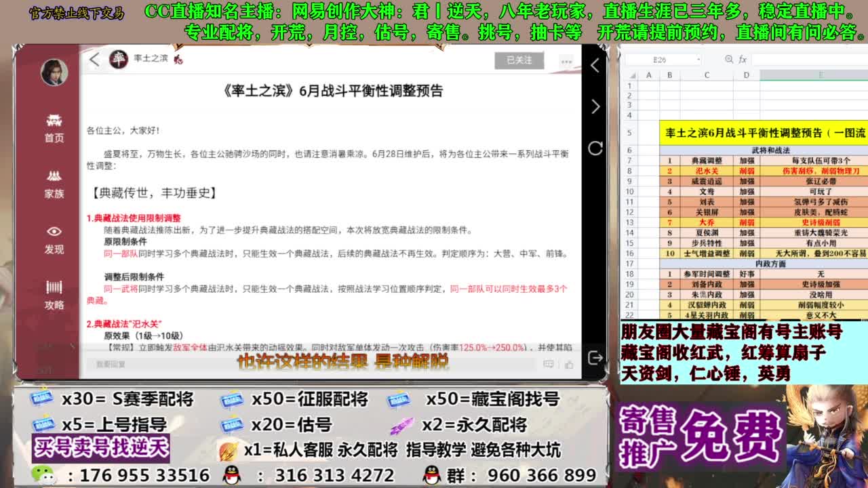Click the browser forward chevron on the black bar
868x488 pixels.
(x=595, y=106)
